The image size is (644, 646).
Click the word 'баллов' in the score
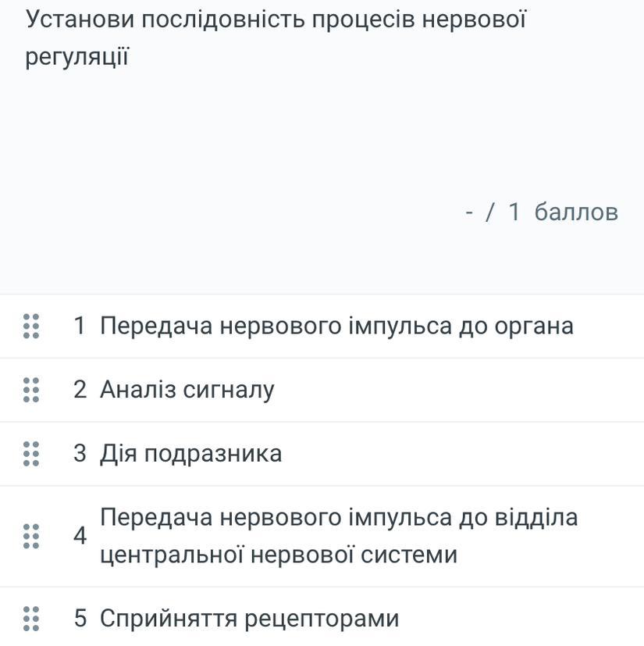(576, 212)
